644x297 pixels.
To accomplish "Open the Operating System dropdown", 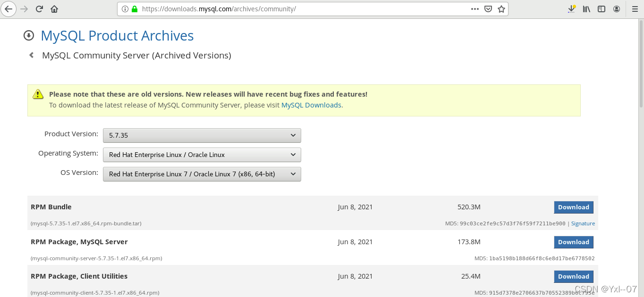I will [202, 155].
